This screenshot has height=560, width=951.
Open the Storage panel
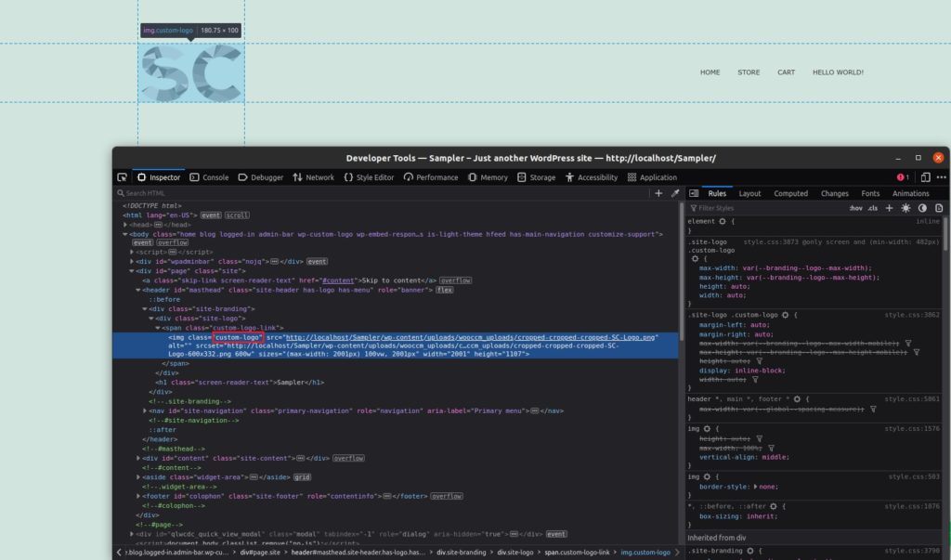pos(537,177)
